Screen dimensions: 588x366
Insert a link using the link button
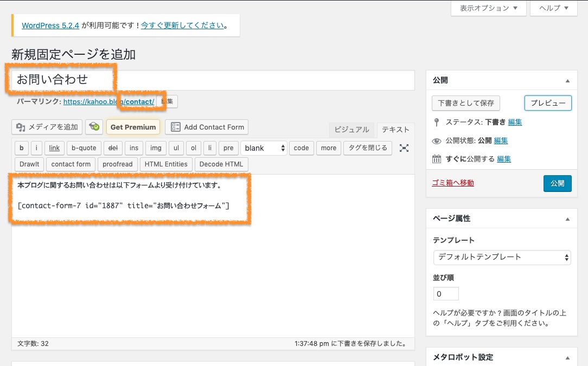click(x=54, y=148)
